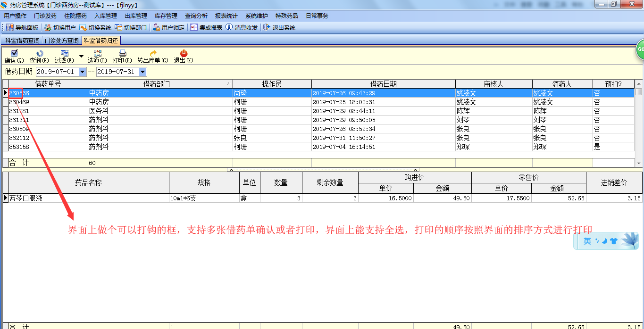
Task: Click the red 退出(X) power icon
Action: [x=184, y=53]
